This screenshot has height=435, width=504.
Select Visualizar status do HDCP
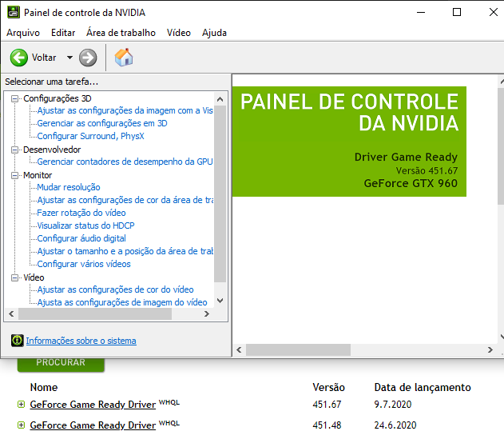[85, 225]
